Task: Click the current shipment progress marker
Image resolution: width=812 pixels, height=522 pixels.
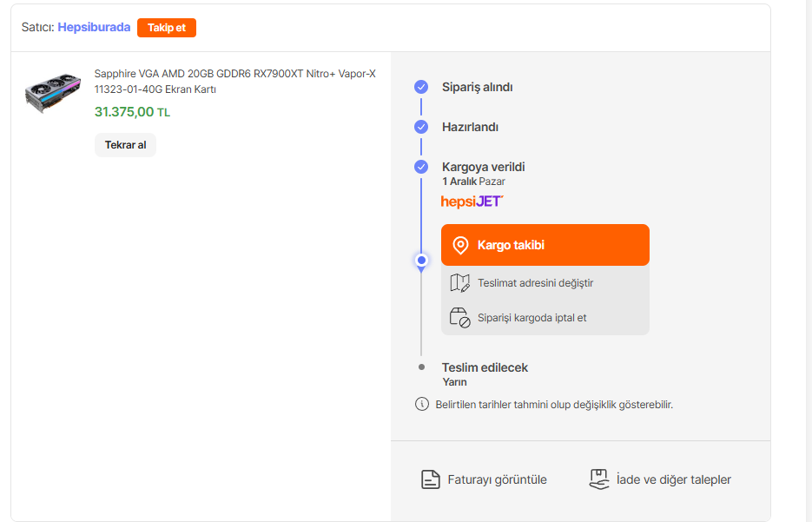Action: [x=421, y=260]
